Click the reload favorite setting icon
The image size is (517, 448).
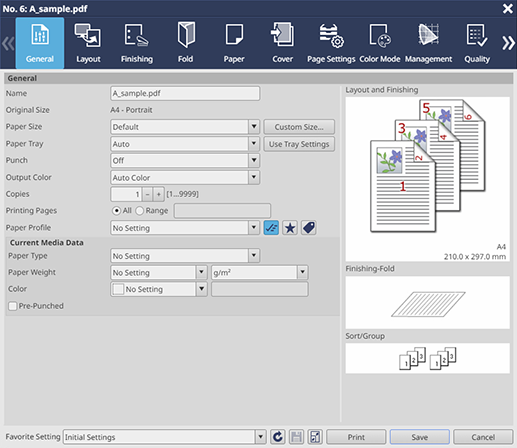[277, 437]
